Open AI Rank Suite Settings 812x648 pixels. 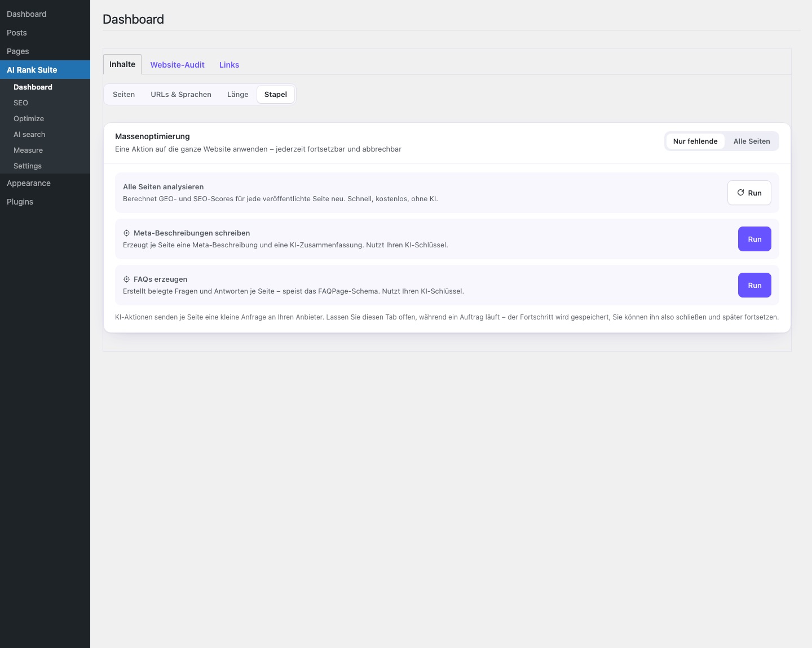[x=45, y=166]
